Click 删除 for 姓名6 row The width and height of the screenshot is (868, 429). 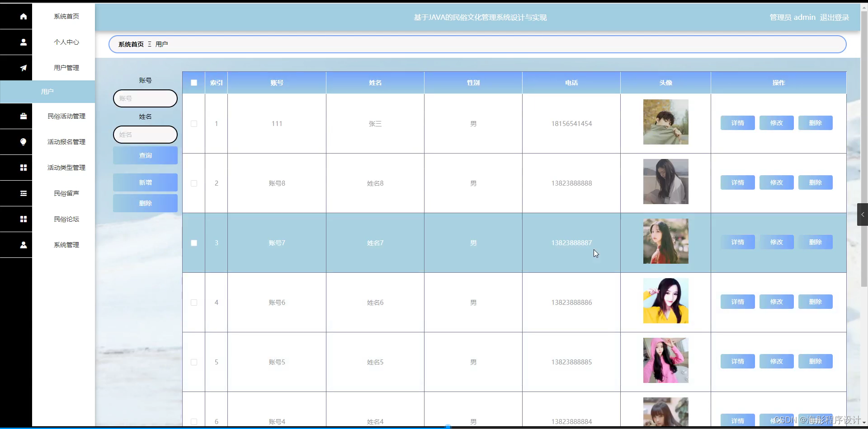[815, 302]
